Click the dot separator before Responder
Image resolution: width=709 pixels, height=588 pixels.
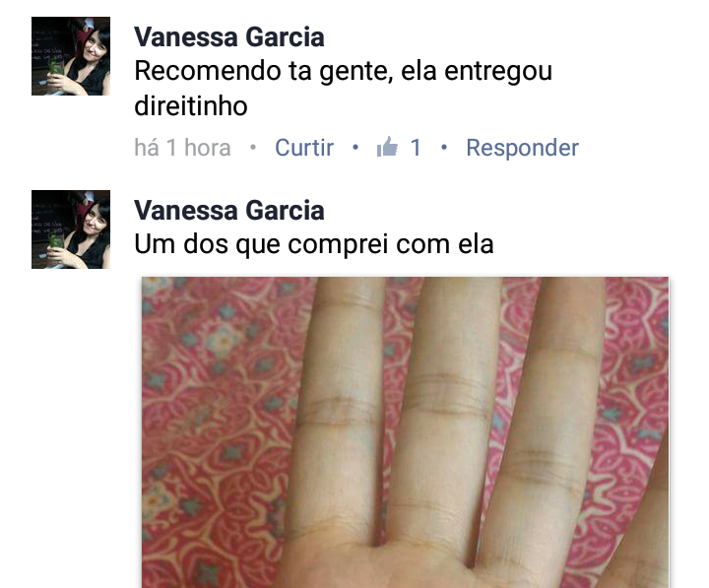tap(444, 147)
